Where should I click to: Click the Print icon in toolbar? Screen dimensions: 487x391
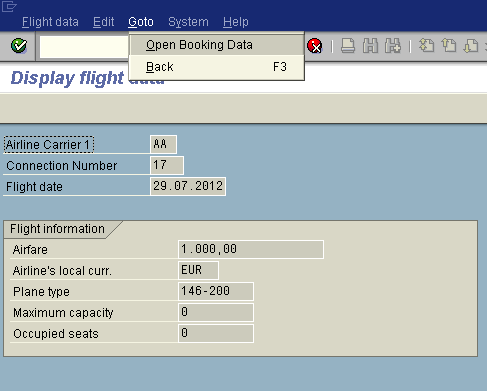(x=348, y=46)
